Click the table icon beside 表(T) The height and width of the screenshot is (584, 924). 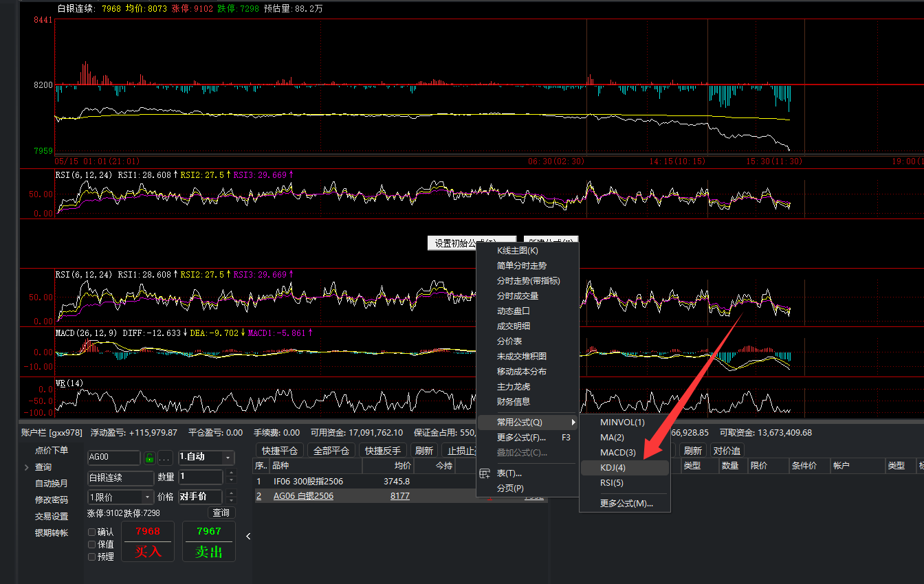click(485, 473)
